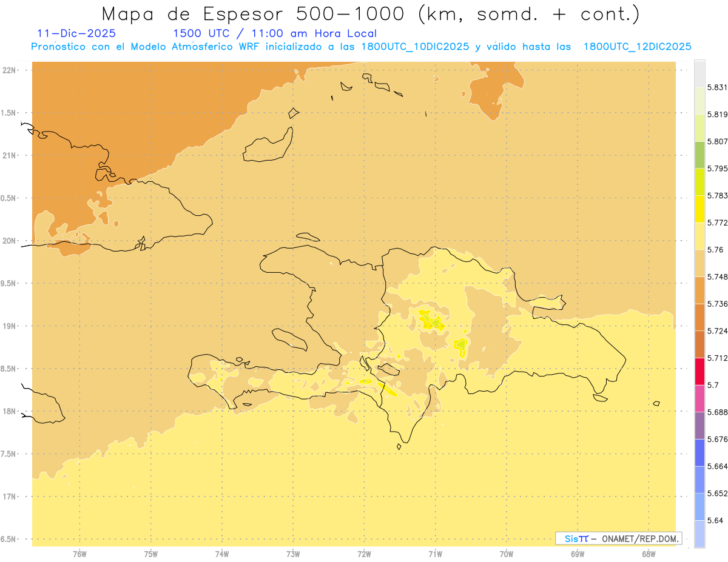Click the '17N' latitude label
The width and height of the screenshot is (728, 562).
pos(10,497)
